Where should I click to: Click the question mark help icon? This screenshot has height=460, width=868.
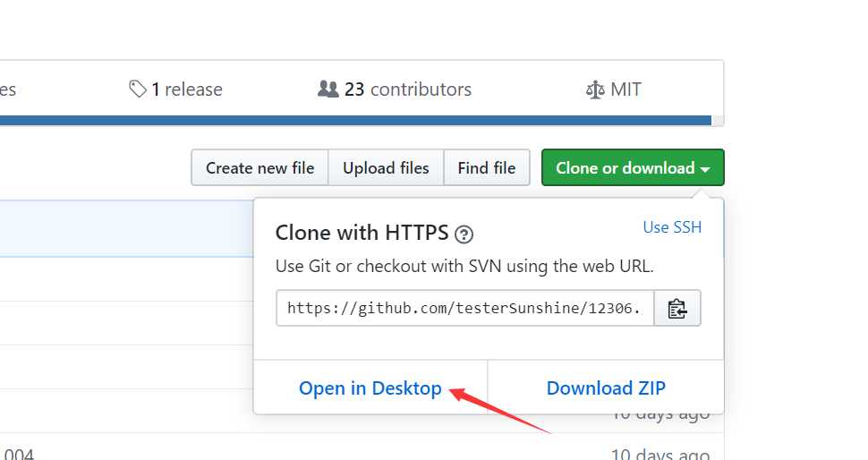coord(464,234)
